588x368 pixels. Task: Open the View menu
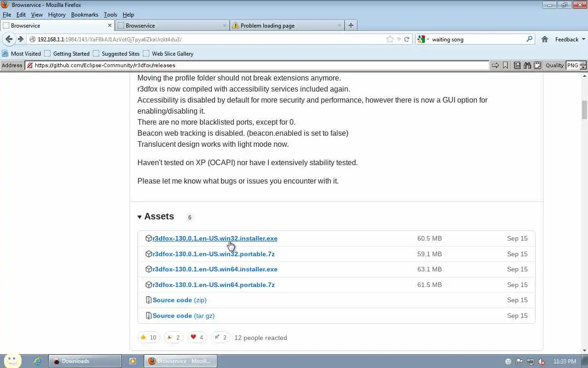[x=37, y=15]
